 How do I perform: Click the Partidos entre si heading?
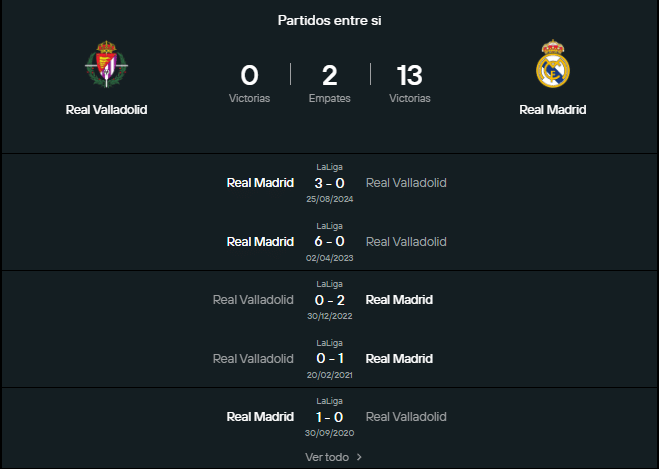click(329, 20)
